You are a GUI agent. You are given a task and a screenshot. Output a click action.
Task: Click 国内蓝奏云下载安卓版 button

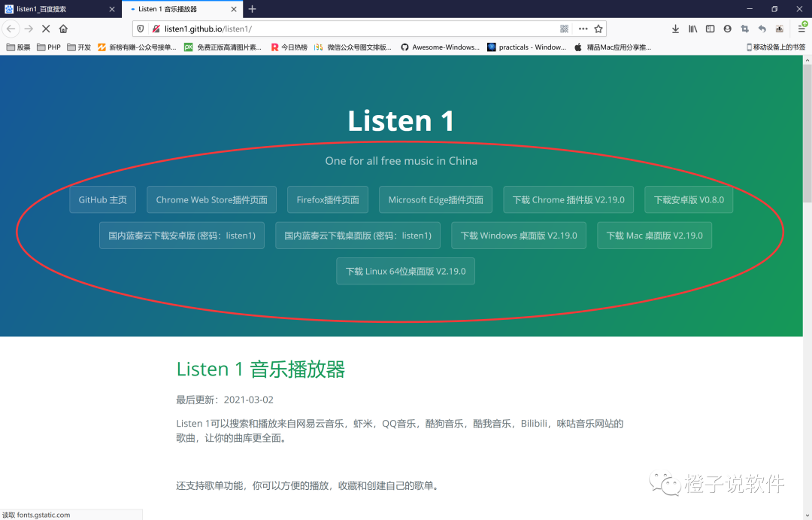pyautogui.click(x=182, y=236)
